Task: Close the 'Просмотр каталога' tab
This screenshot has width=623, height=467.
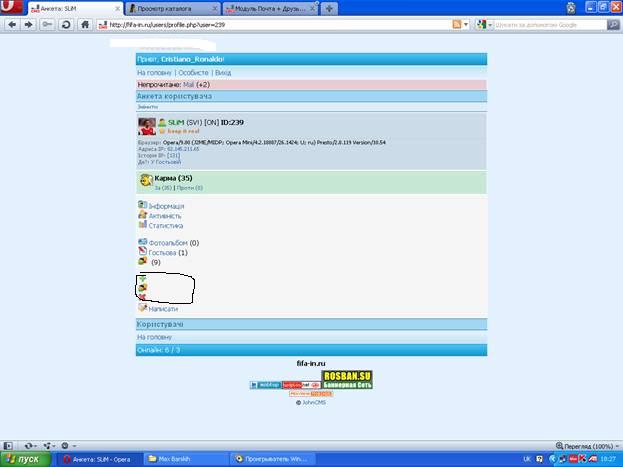Action: tap(214, 8)
